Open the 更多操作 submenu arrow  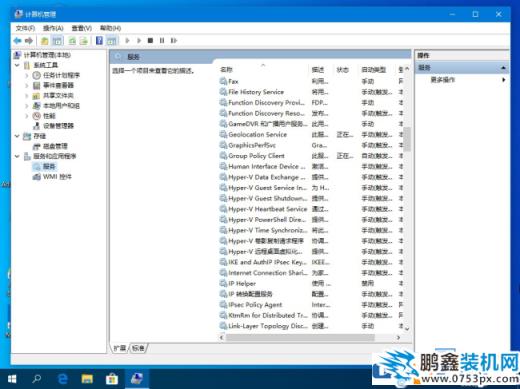[504, 80]
